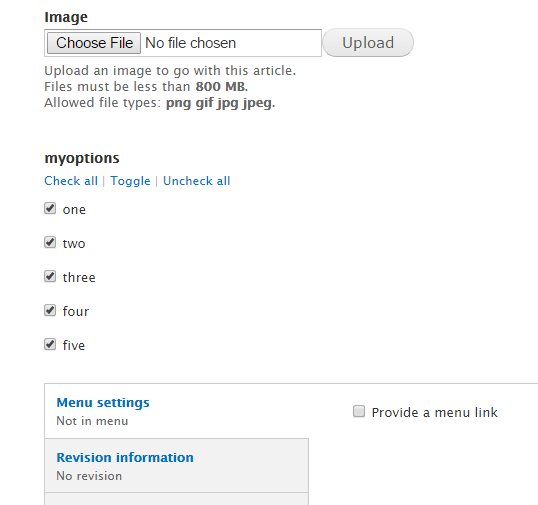The height and width of the screenshot is (505, 538).
Task: Click the Choose File button
Action: (94, 43)
